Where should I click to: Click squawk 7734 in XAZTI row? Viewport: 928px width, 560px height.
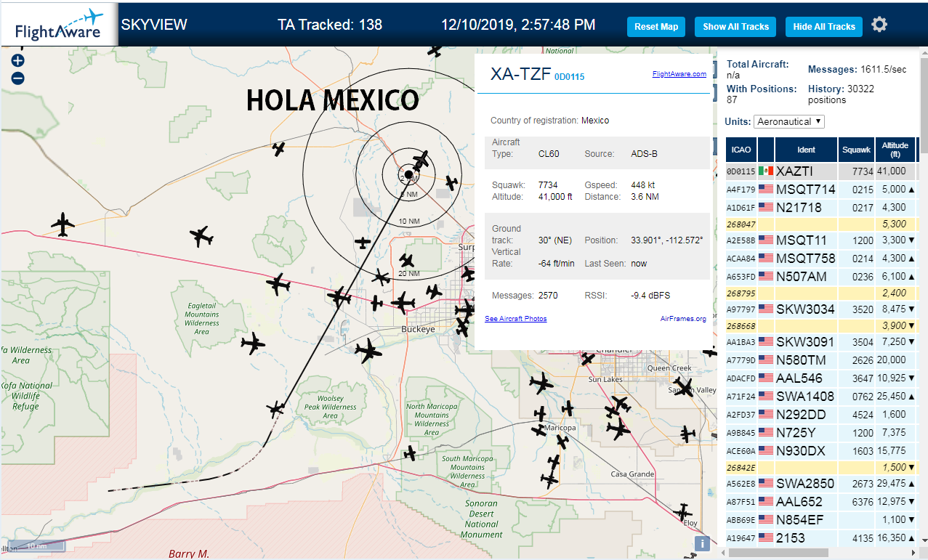point(862,171)
